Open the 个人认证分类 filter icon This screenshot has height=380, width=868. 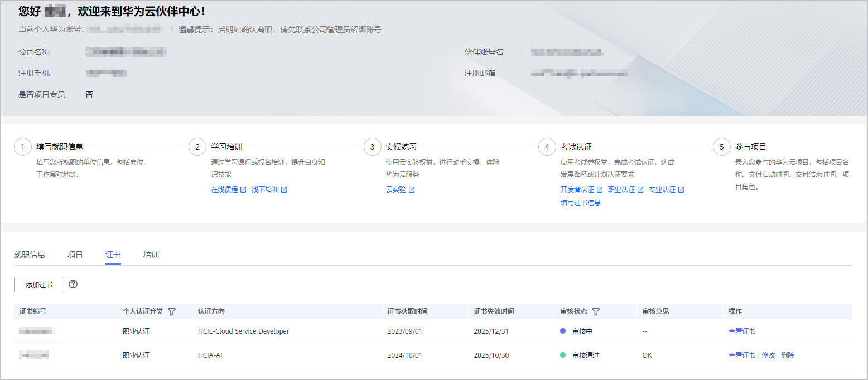[x=172, y=311]
